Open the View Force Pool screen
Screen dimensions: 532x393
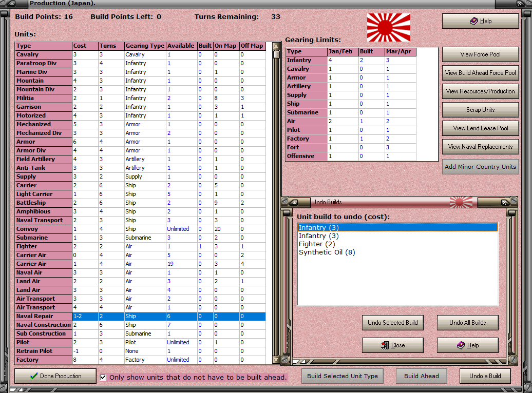tap(480, 54)
